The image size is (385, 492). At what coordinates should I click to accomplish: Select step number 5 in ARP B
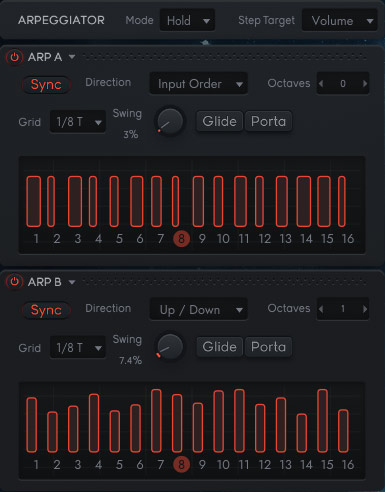pyautogui.click(x=119, y=464)
